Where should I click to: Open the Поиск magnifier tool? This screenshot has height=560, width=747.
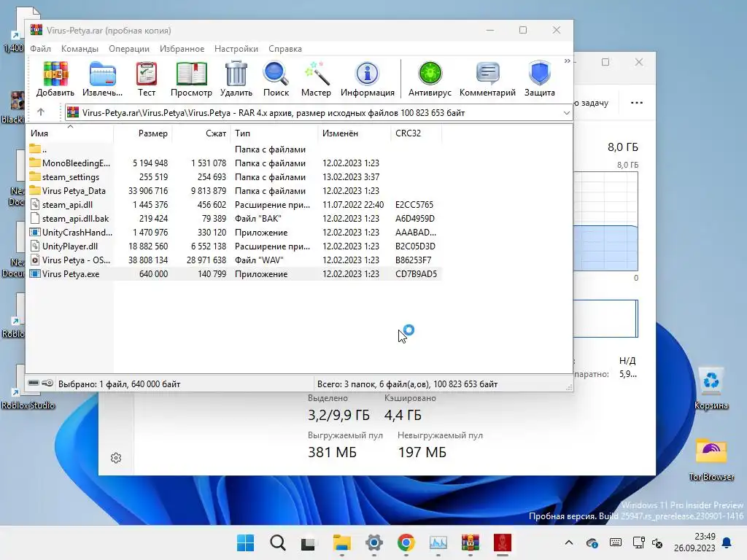[x=276, y=79]
